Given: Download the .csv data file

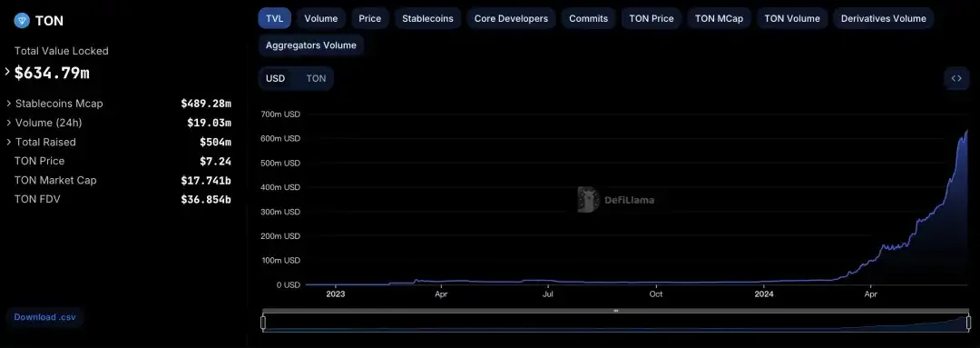Looking at the screenshot, I should (45, 317).
